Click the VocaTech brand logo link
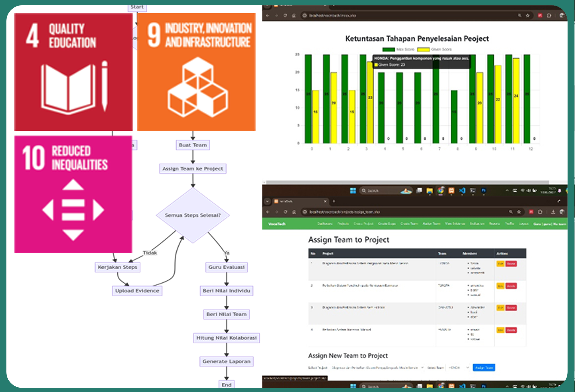Image resolution: width=575 pixels, height=392 pixels. (277, 224)
